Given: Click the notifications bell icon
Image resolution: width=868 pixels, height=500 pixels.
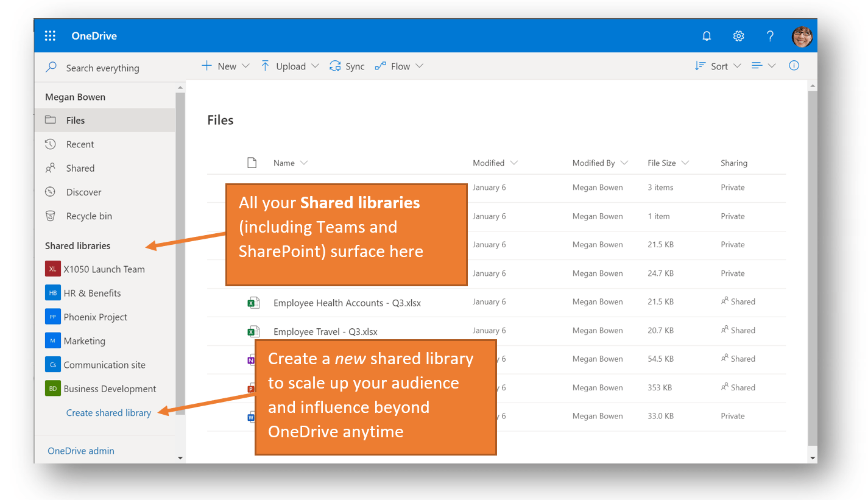Looking at the screenshot, I should 707,36.
